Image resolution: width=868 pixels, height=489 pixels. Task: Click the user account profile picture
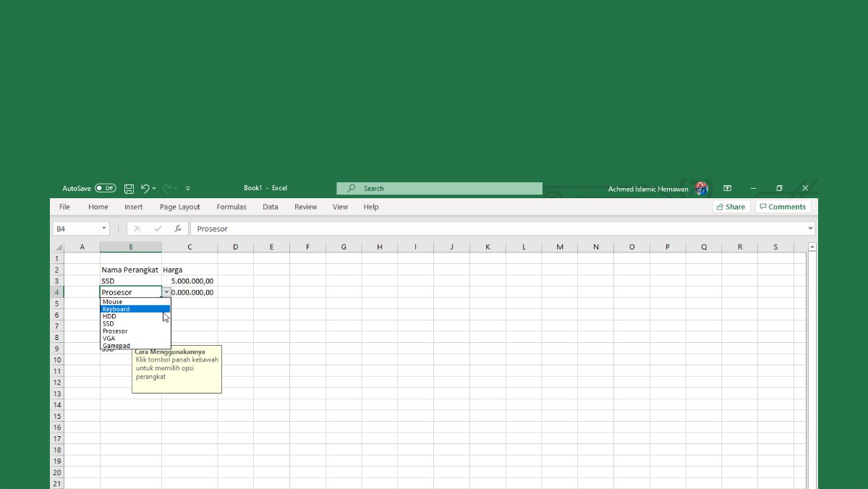click(701, 188)
